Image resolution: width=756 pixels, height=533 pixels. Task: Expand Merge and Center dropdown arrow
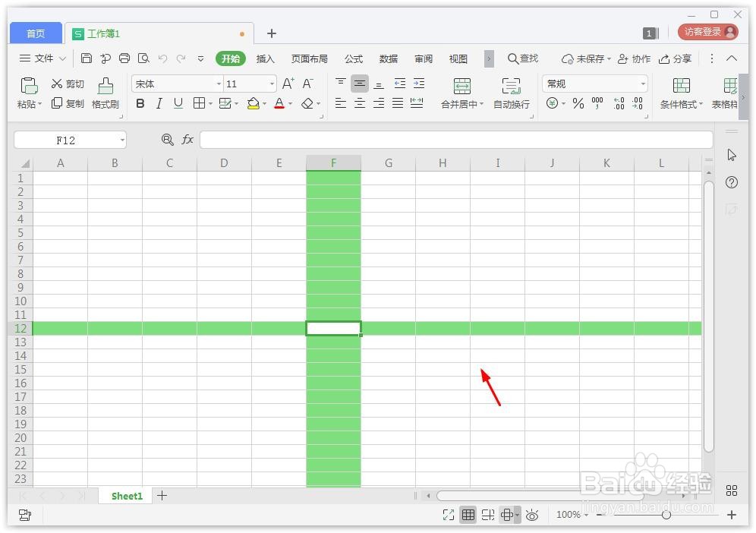click(481, 104)
